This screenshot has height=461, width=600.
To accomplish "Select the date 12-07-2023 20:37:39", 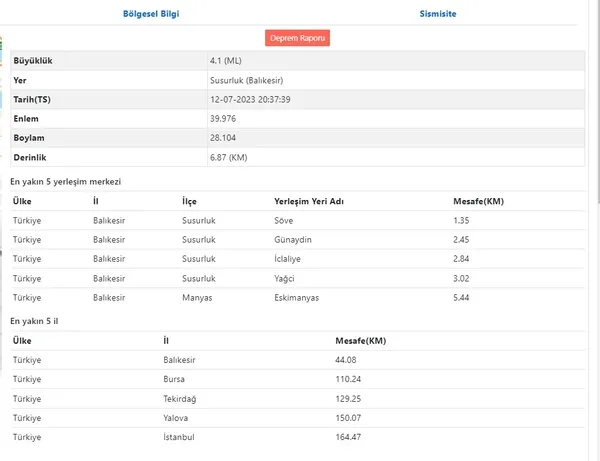I will (250, 99).
